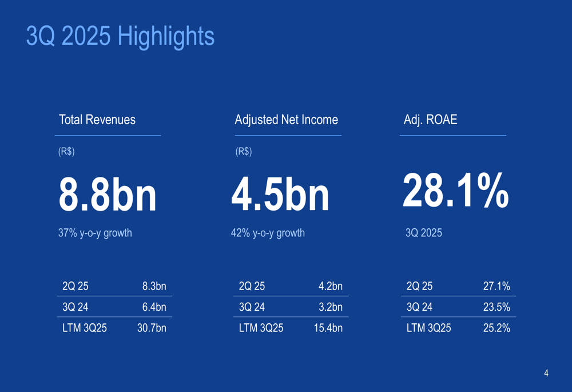Viewport: 572px width, 392px height.
Task: Select the (R$) label under Total Revenues
Action: [66, 152]
